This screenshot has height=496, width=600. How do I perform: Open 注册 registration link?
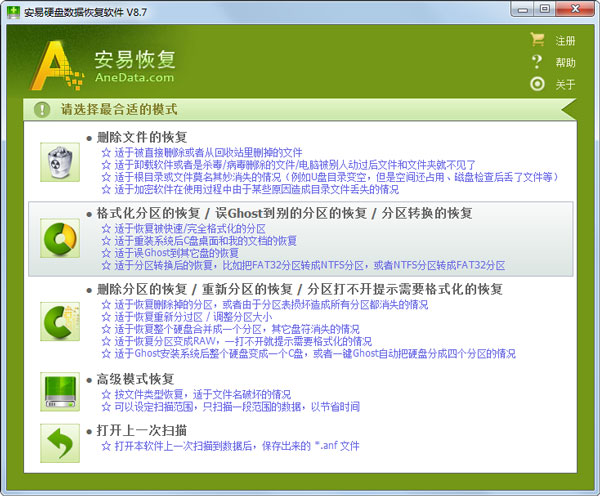coord(566,42)
